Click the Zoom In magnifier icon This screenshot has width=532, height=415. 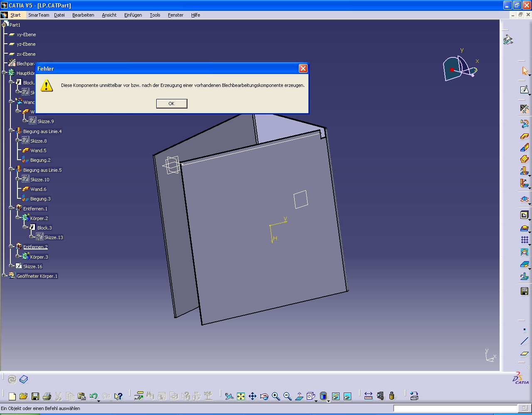pyautogui.click(x=276, y=396)
